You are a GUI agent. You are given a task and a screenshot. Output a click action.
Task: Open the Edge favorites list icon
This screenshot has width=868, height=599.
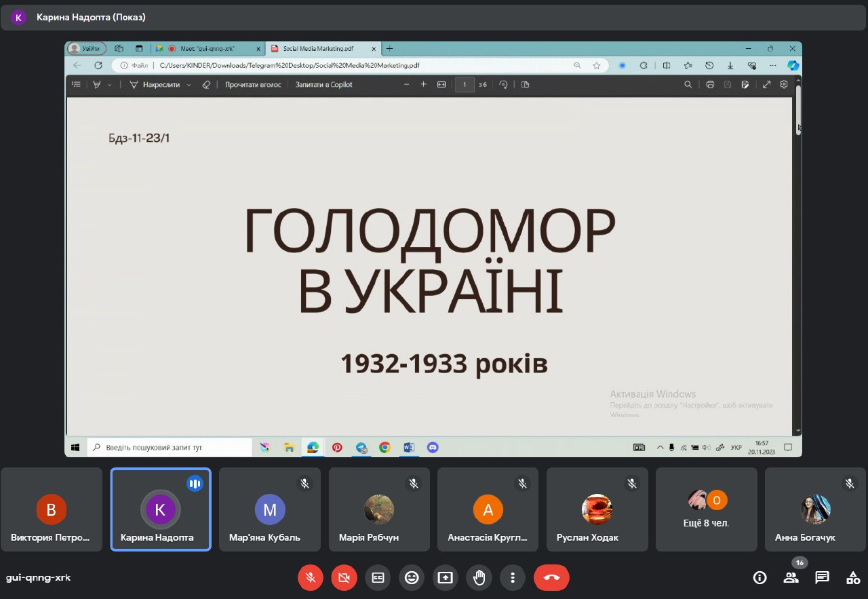point(688,66)
